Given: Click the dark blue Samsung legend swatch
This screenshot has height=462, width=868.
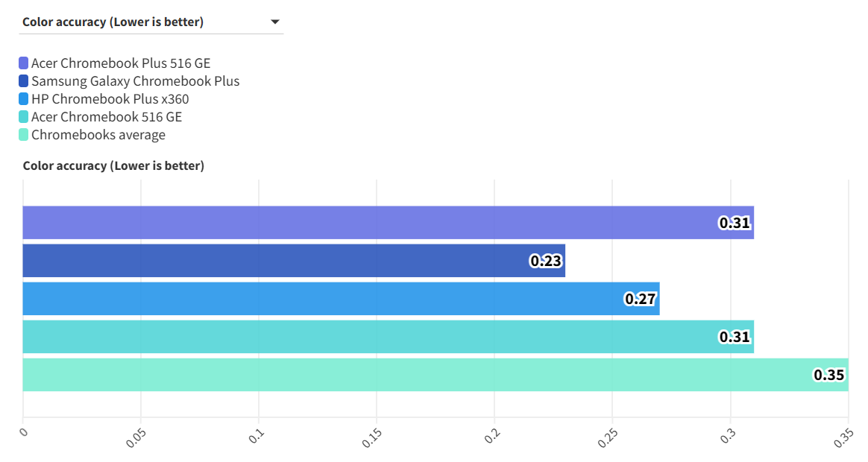Looking at the screenshot, I should coord(24,81).
